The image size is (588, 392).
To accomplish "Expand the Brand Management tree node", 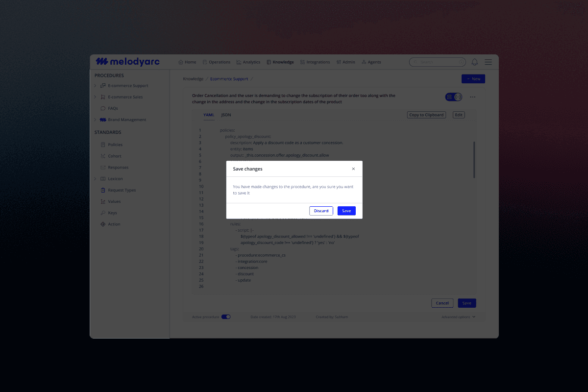I will click(95, 120).
